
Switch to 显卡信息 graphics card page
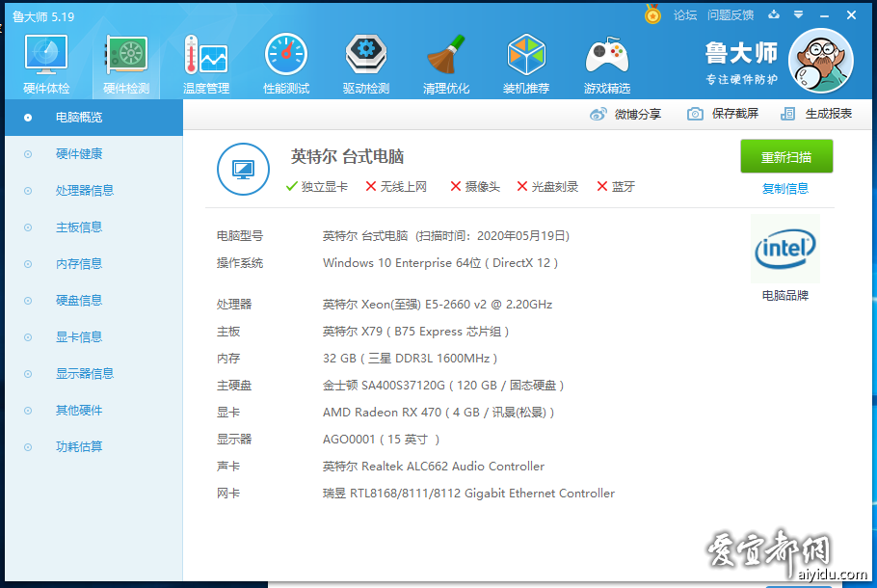[x=79, y=337]
